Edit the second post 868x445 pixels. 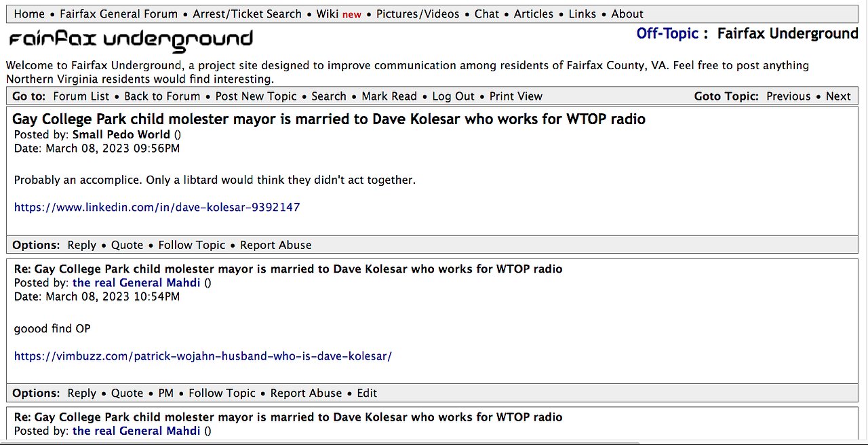[x=367, y=393]
